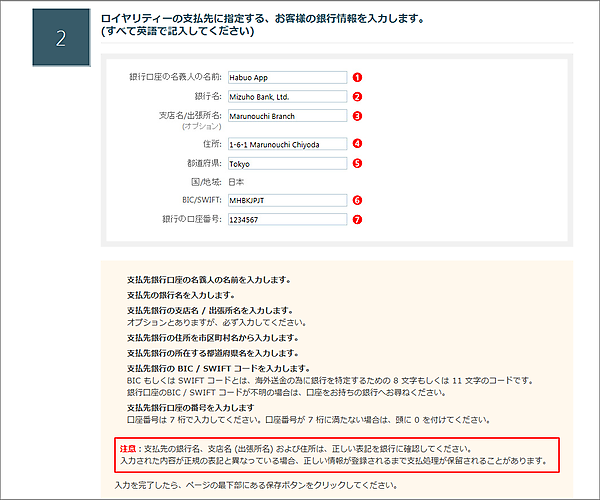Viewport: 600px width, 500px height.
Task: Click the red number 3 marker
Action: tap(356, 116)
